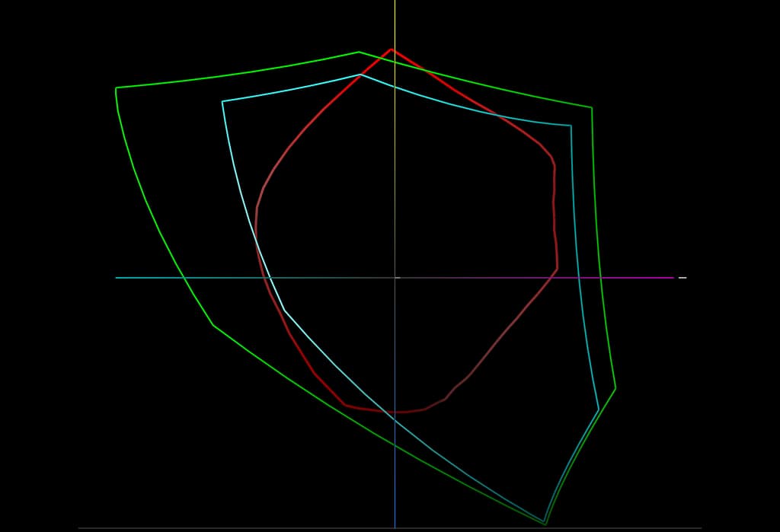Click the cyan outline's top-left corner
This screenshot has width=780, height=532.
point(222,101)
